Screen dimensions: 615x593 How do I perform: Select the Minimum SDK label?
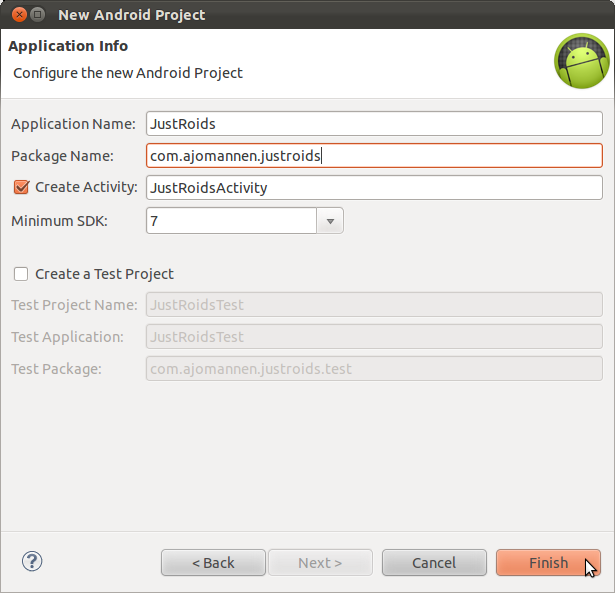(59, 221)
